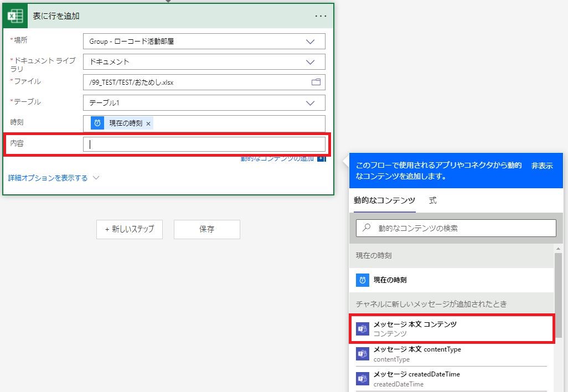Image resolution: width=568 pixels, height=392 pixels.
Task: Select メッセージ 本文 contentType item
Action: click(452, 354)
